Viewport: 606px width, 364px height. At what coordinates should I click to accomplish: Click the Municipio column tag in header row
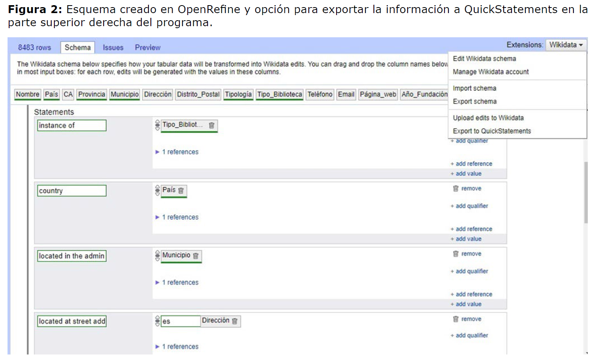click(x=125, y=94)
